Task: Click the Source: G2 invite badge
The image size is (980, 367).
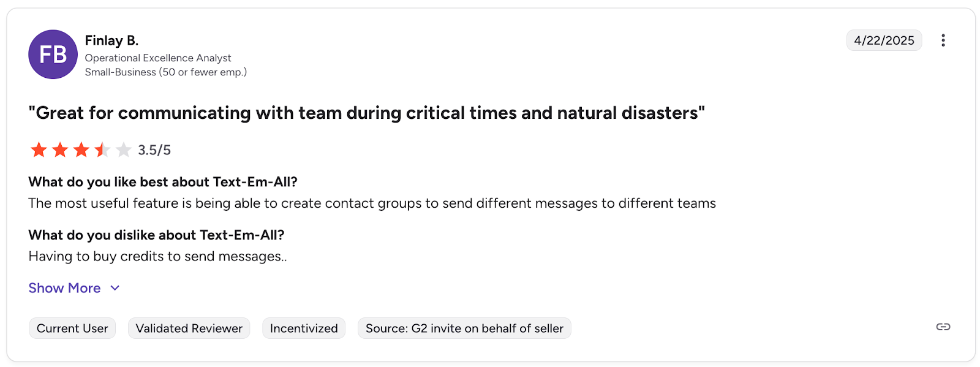Action: [464, 328]
